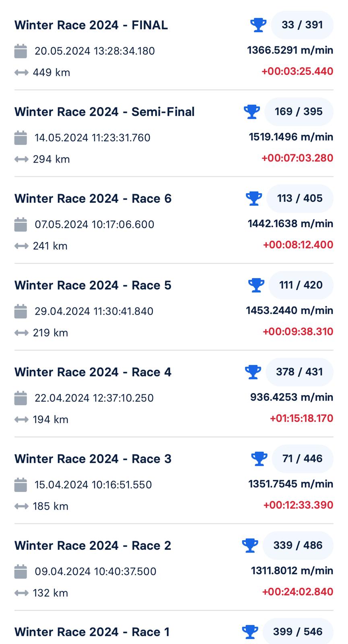348x644 pixels.
Task: Click the Race 5 trophy icon
Action: tap(256, 285)
